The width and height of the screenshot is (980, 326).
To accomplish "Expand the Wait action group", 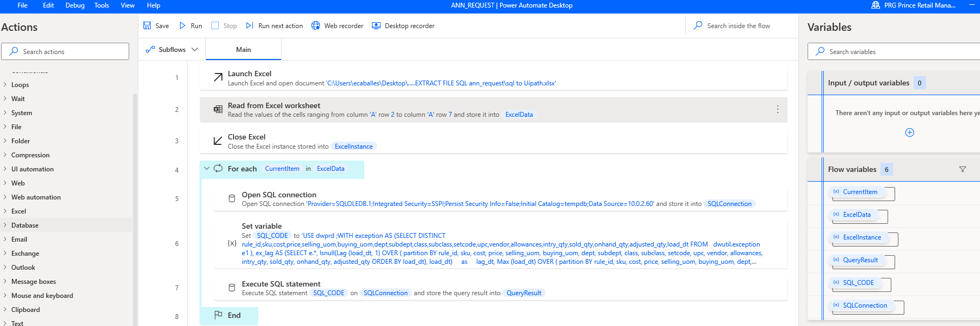I will 5,98.
